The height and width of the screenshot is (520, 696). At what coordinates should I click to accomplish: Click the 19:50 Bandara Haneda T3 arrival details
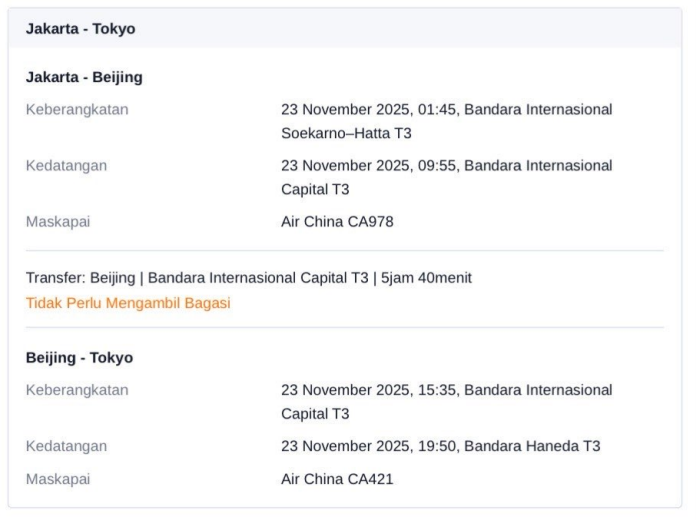[440, 446]
